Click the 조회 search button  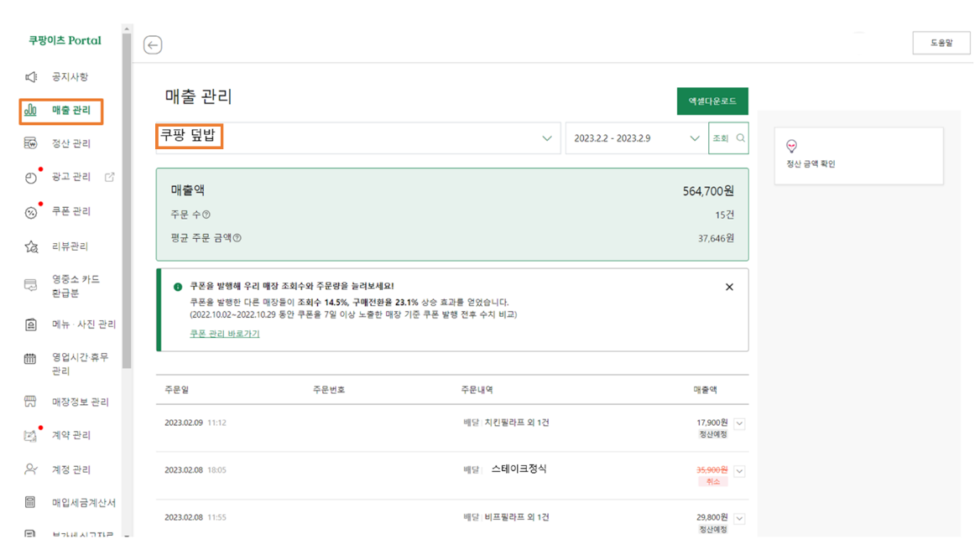(728, 138)
